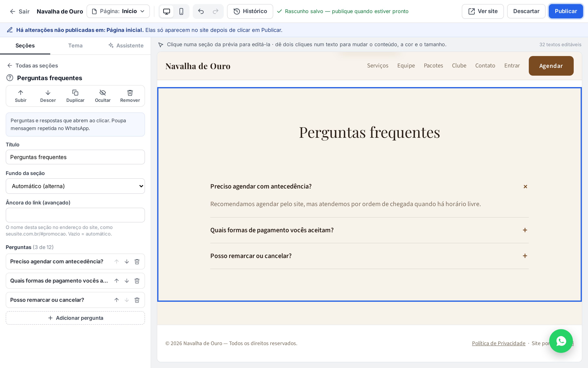Focus the Título text field

pyautogui.click(x=75, y=157)
